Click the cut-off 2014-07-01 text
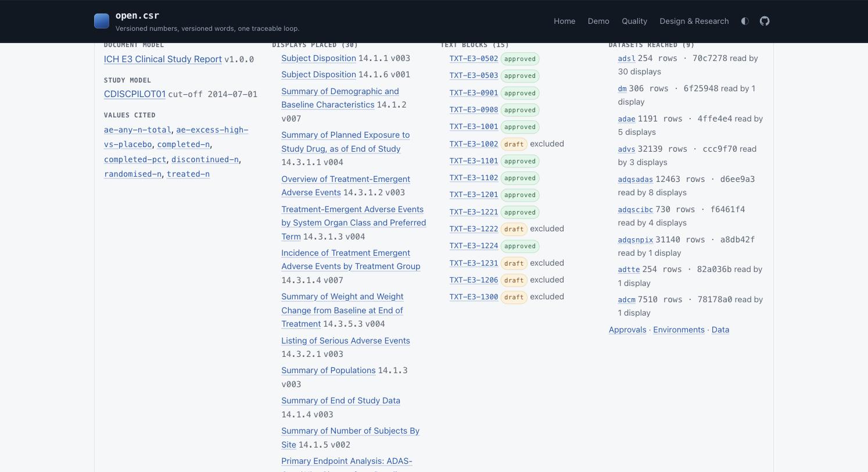 (x=213, y=94)
